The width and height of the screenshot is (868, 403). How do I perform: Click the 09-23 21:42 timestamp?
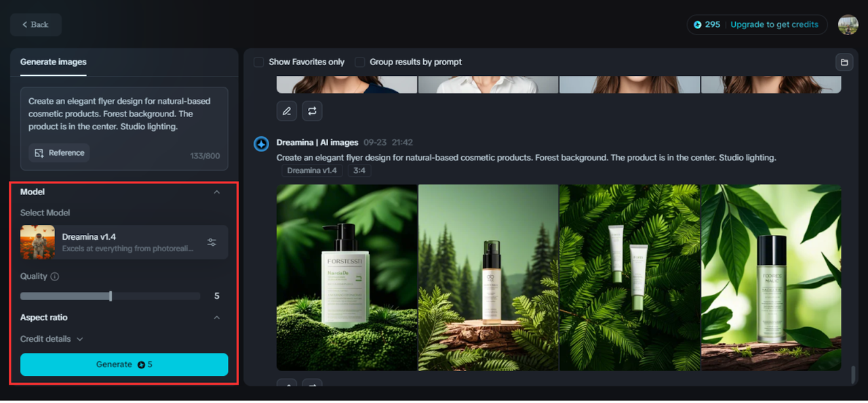tap(388, 143)
